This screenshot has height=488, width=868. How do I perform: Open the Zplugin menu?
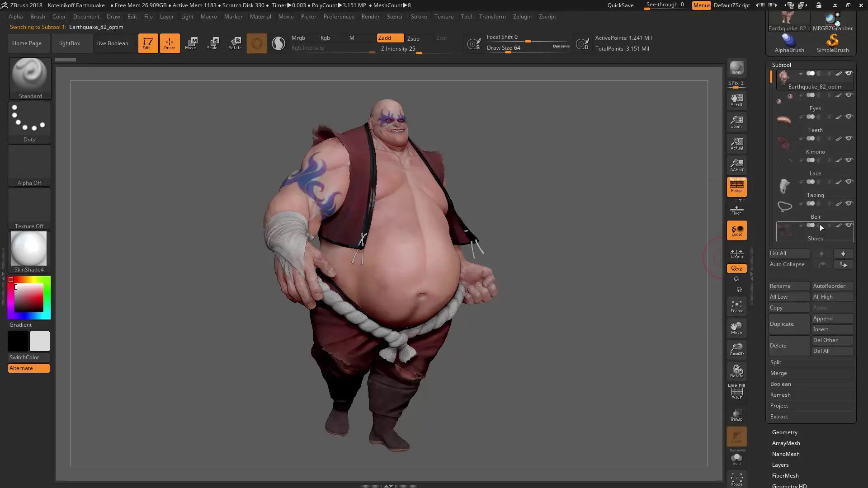pyautogui.click(x=522, y=17)
